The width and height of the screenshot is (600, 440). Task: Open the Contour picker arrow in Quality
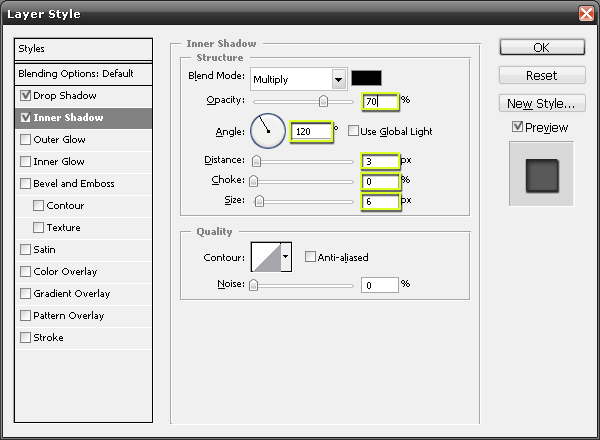tap(285, 257)
